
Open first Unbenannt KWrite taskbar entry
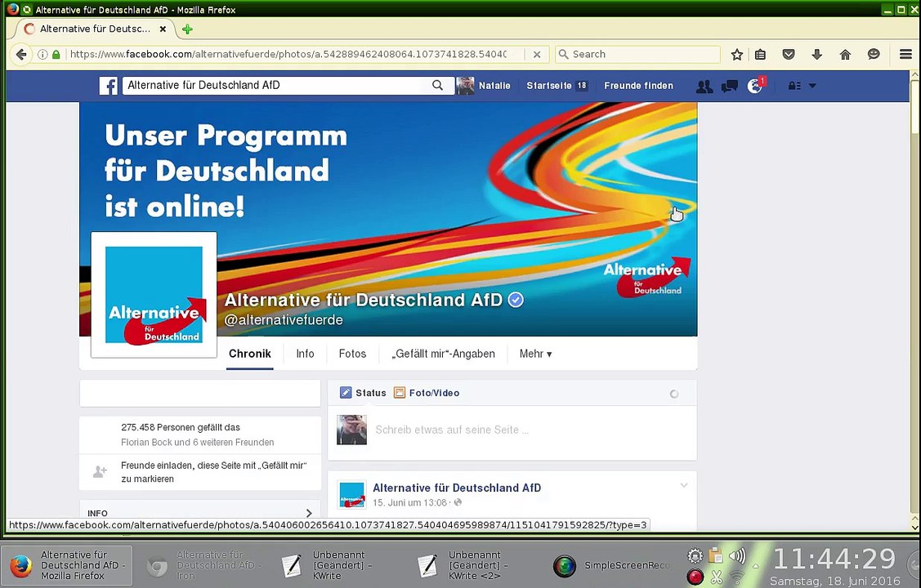pos(338,565)
